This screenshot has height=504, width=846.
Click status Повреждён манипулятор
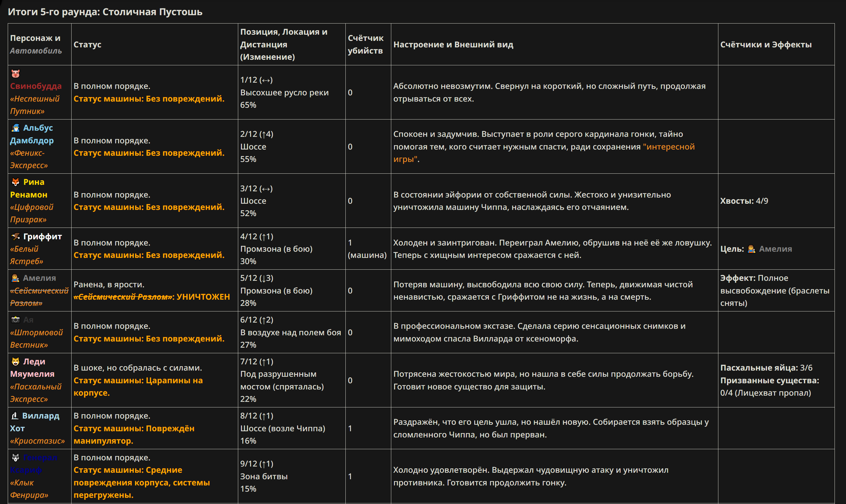click(x=134, y=434)
